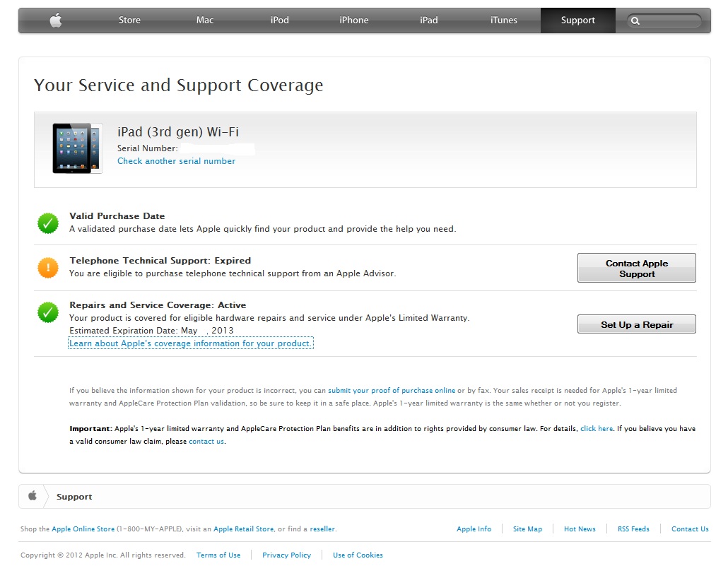Click the search magnifier icon
728x578 pixels.
tap(635, 21)
